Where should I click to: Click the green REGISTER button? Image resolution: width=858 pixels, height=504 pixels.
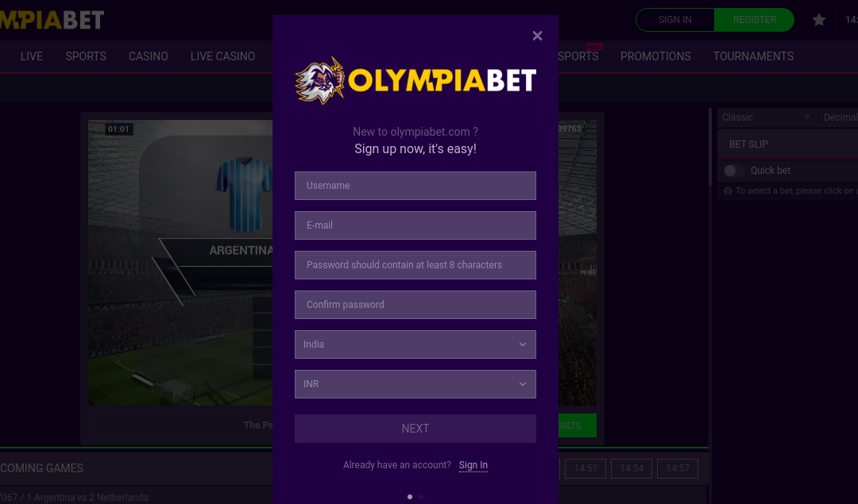(x=754, y=20)
